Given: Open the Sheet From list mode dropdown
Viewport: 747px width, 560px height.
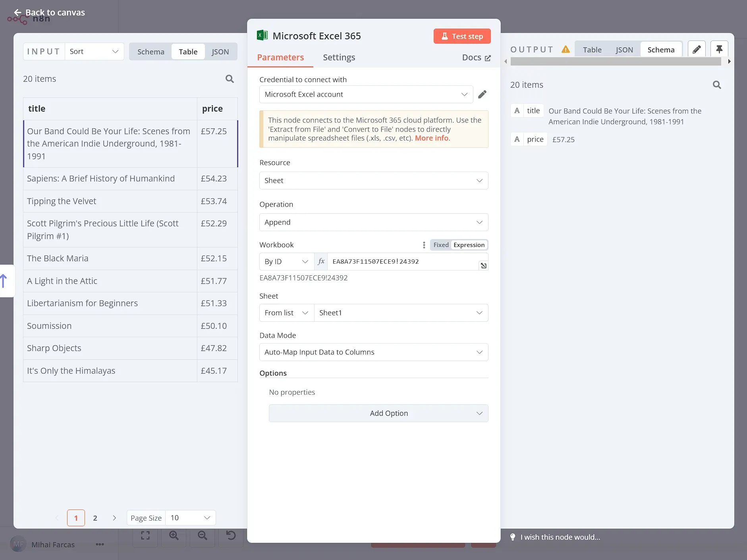Looking at the screenshot, I should point(287,313).
